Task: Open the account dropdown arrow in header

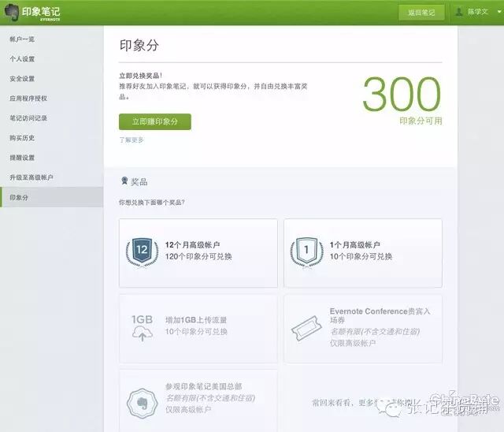Action: (x=499, y=13)
